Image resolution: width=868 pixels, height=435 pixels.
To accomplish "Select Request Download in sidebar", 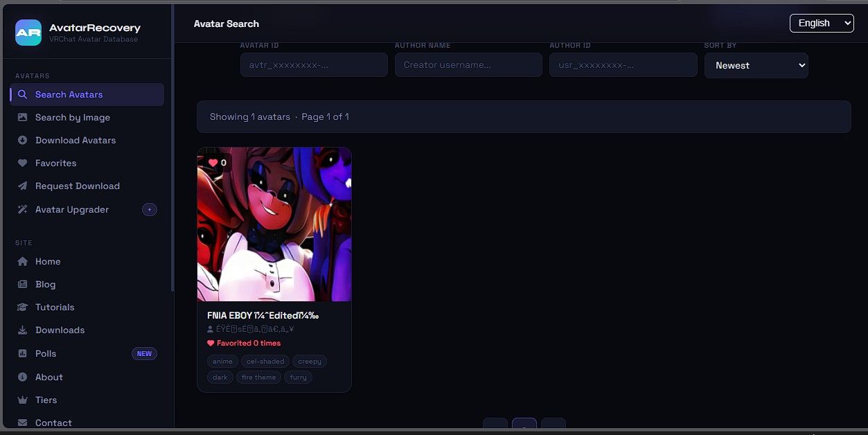I will pyautogui.click(x=87, y=186).
